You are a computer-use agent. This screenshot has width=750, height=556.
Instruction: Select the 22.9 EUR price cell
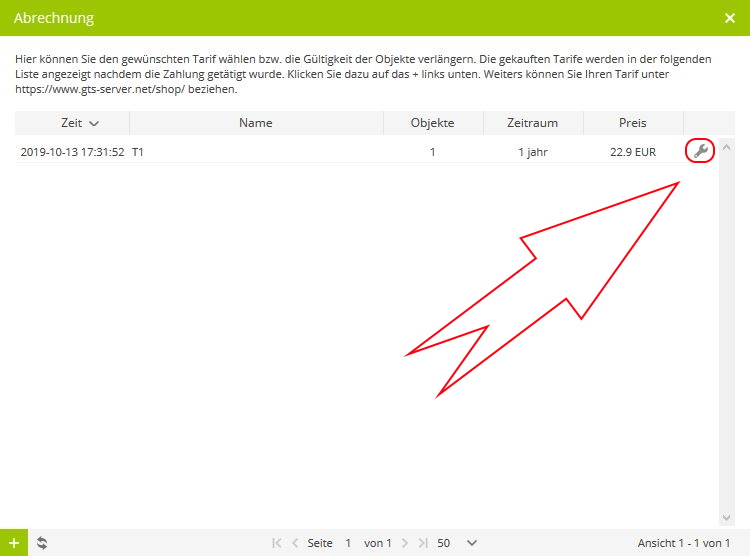[x=632, y=152]
